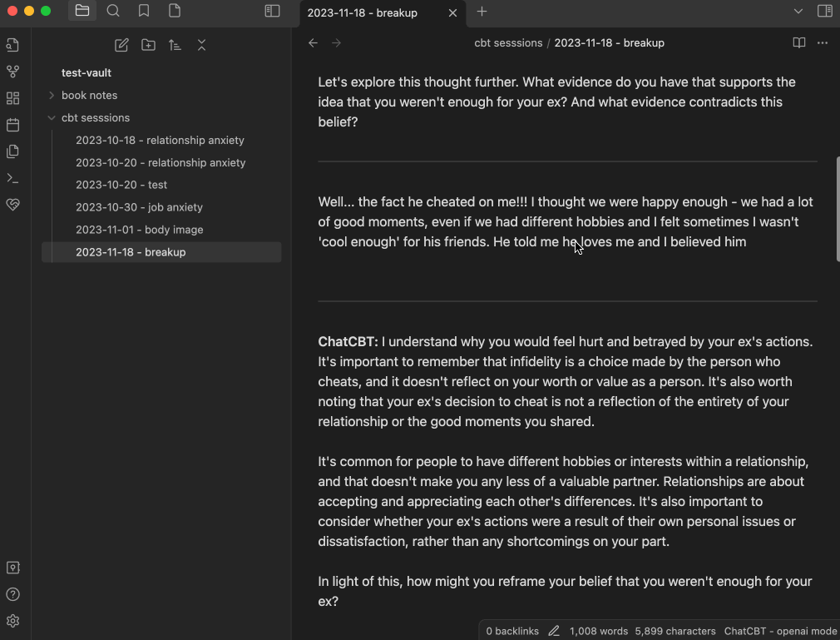This screenshot has height=640, width=840.
Task: Click the ChatCBT heart ribbon icon
Action: [x=12, y=204]
